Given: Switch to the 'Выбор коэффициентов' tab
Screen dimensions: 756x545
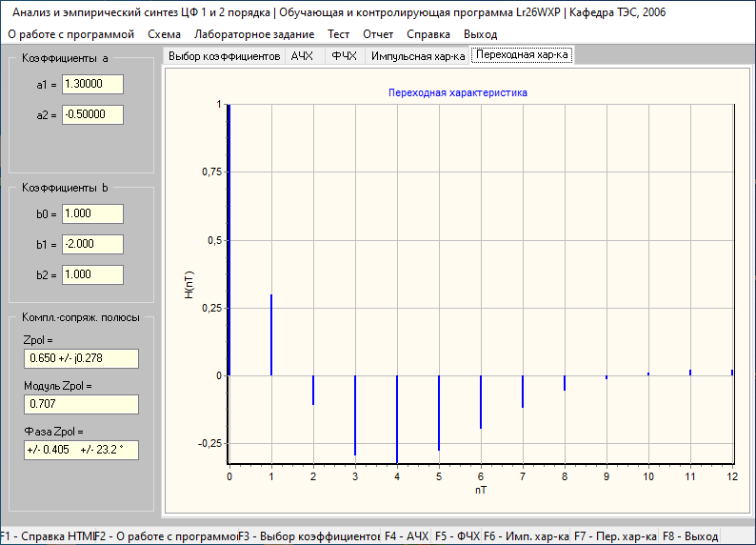Looking at the screenshot, I should pyautogui.click(x=224, y=56).
